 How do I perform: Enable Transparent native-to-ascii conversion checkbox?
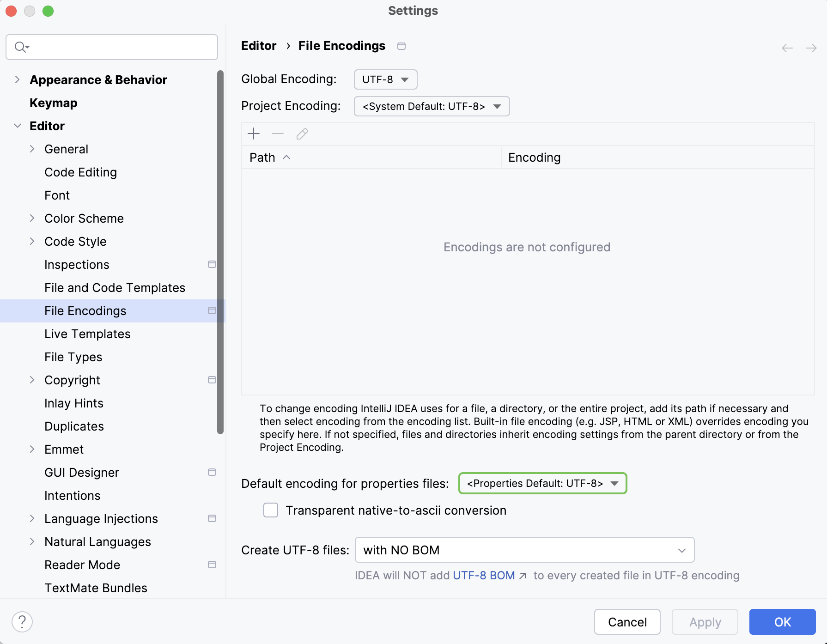[271, 510]
